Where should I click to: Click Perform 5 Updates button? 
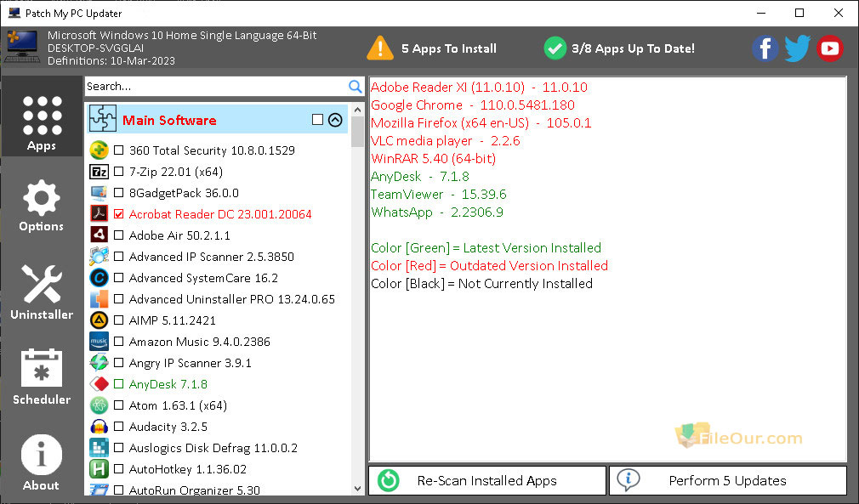(x=727, y=480)
